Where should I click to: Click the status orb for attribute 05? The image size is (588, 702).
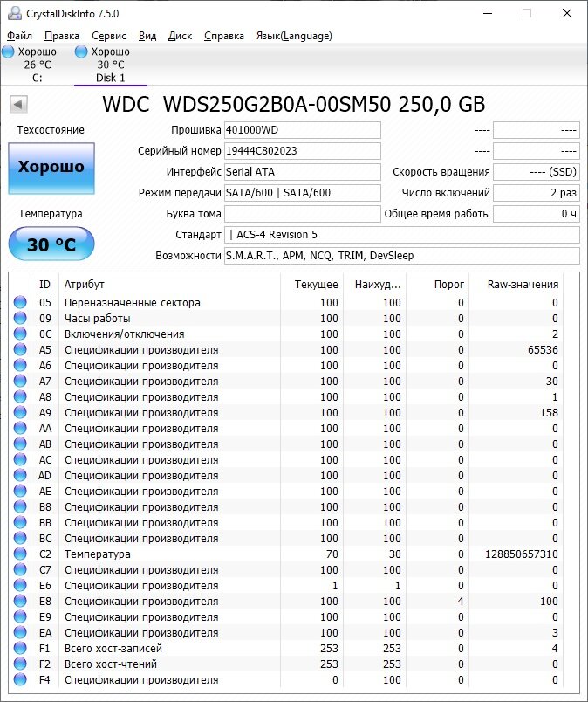(x=20, y=302)
